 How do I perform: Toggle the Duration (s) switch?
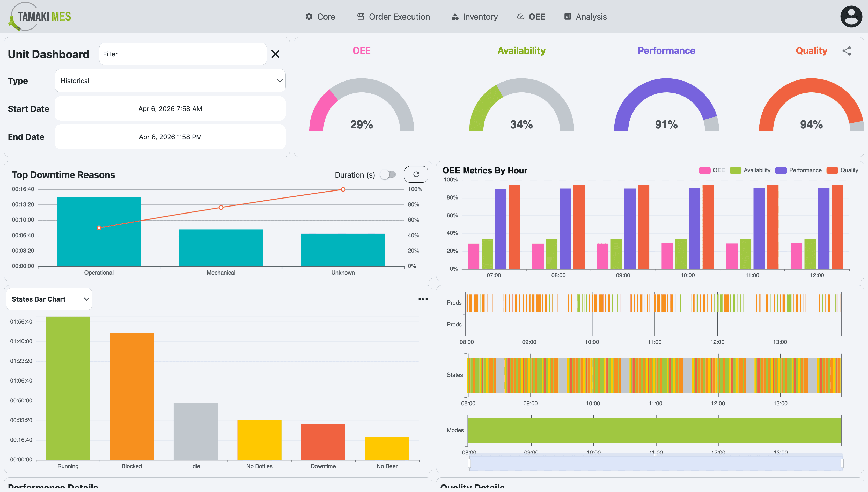[x=388, y=174]
